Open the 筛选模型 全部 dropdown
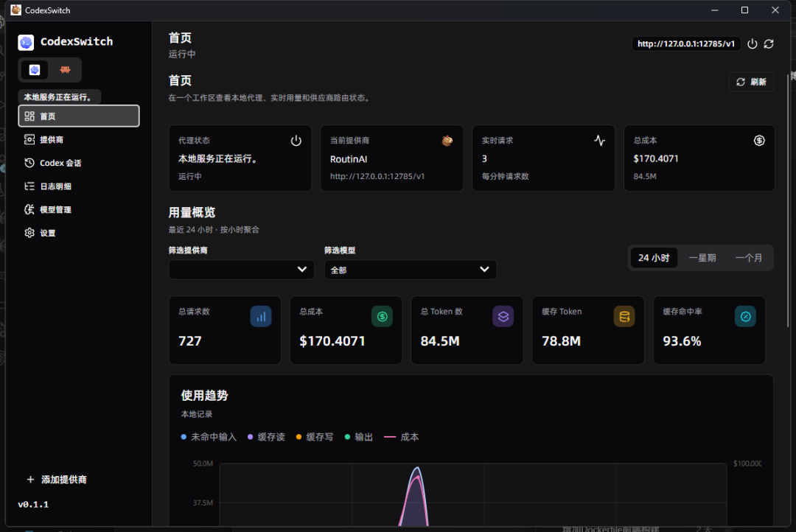Image resolution: width=796 pixels, height=532 pixels. pos(411,270)
